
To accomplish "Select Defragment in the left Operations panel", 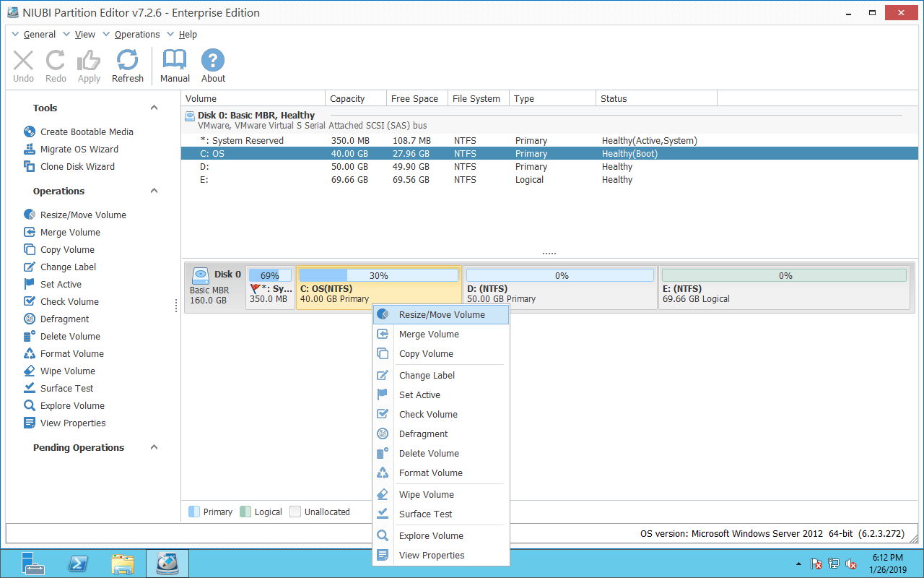I will pyautogui.click(x=64, y=319).
